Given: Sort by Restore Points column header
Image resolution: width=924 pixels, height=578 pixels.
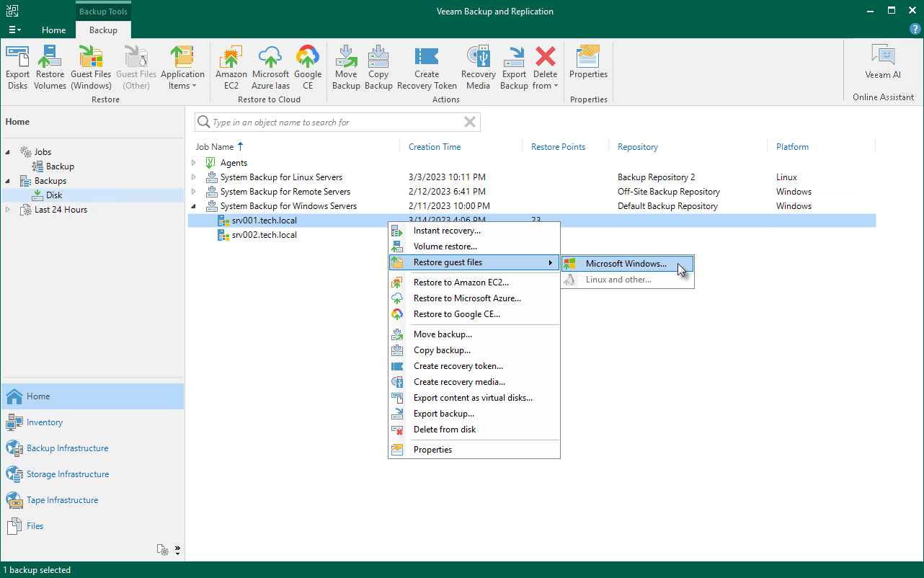Looking at the screenshot, I should click(x=558, y=147).
